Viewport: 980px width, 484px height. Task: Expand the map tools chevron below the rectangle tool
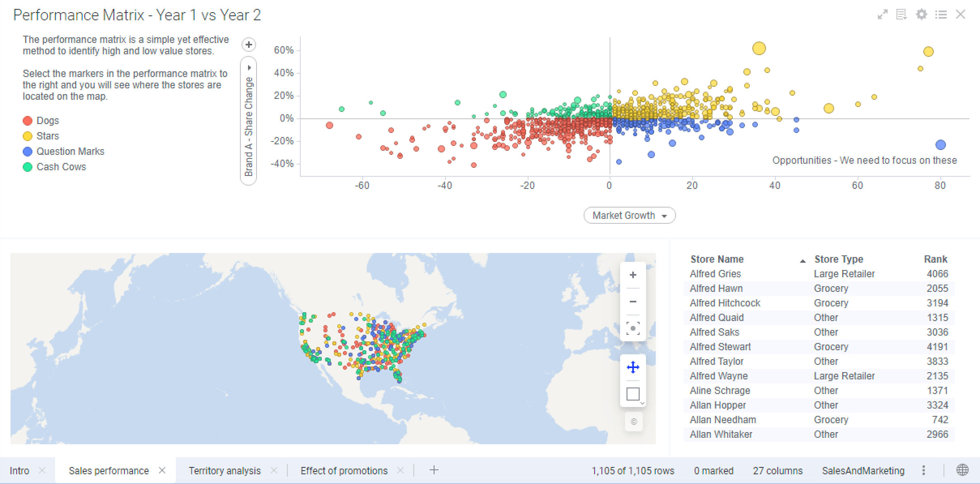642,403
